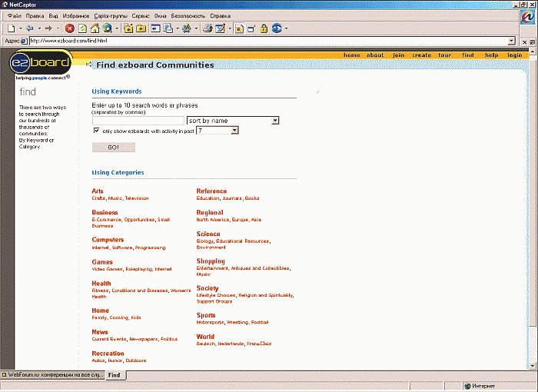This screenshot has height=392, width=538.
Task: Open the Computers category link
Action: coord(108,240)
